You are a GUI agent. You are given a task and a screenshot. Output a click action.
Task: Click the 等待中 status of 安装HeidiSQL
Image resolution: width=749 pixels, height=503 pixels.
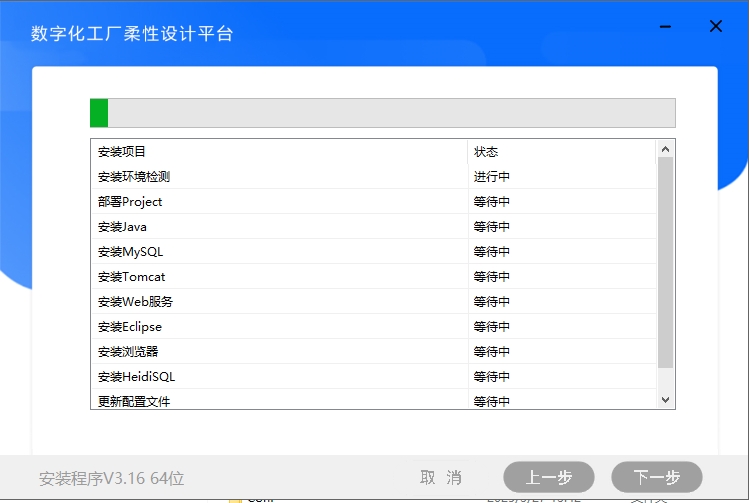click(492, 376)
